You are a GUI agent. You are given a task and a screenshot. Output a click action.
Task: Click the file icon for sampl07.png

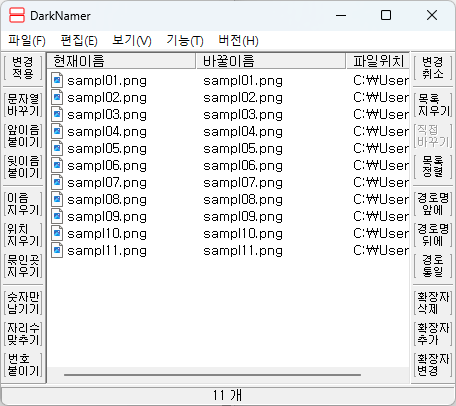click(x=57, y=183)
